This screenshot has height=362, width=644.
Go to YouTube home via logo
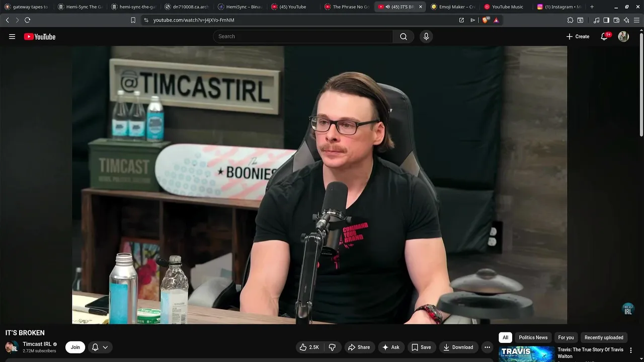coord(40,37)
